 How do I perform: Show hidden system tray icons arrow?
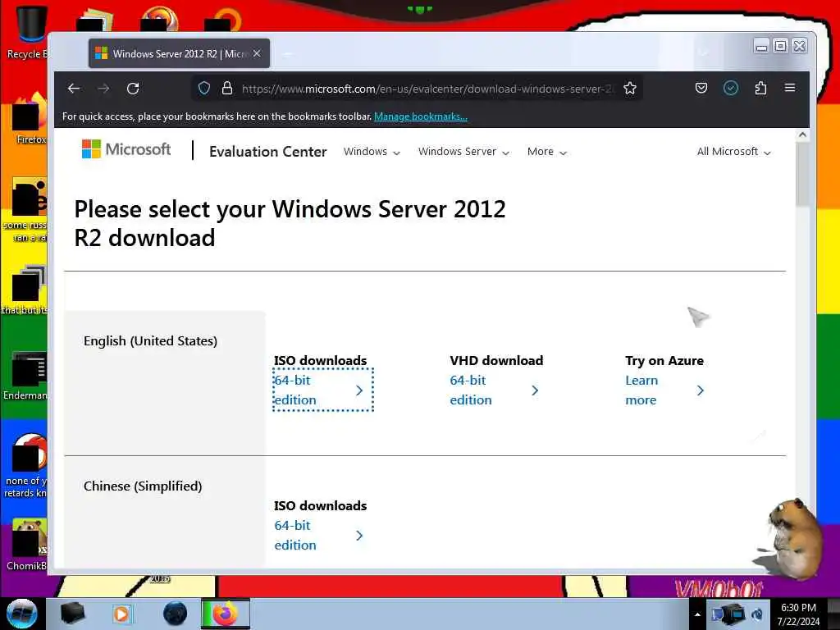pos(697,614)
